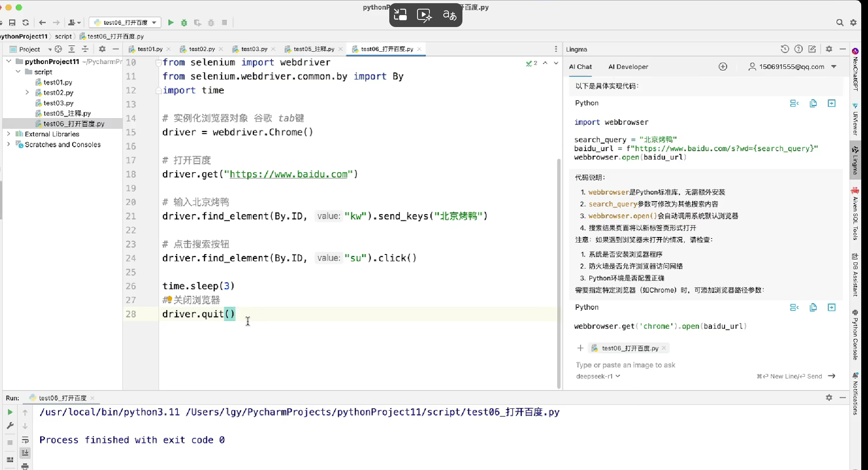Screen dimensions: 868x470
Task: Copy the first Python code block
Action: [x=813, y=103]
